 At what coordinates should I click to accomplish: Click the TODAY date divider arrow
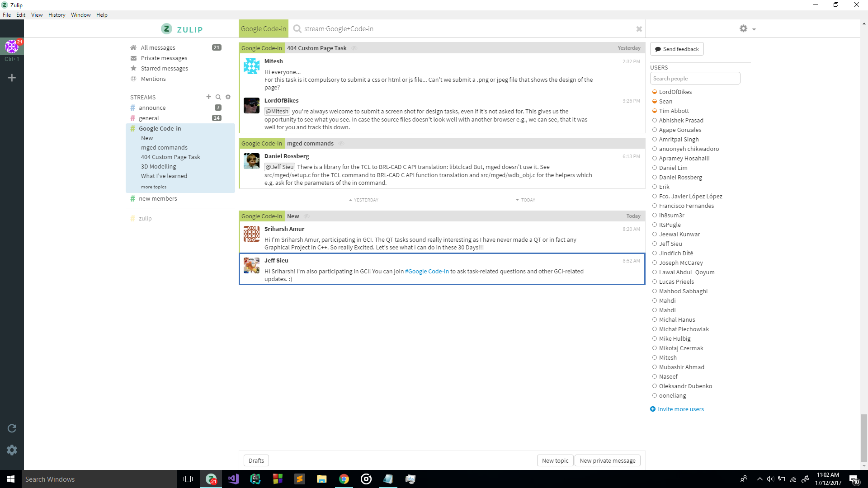517,200
